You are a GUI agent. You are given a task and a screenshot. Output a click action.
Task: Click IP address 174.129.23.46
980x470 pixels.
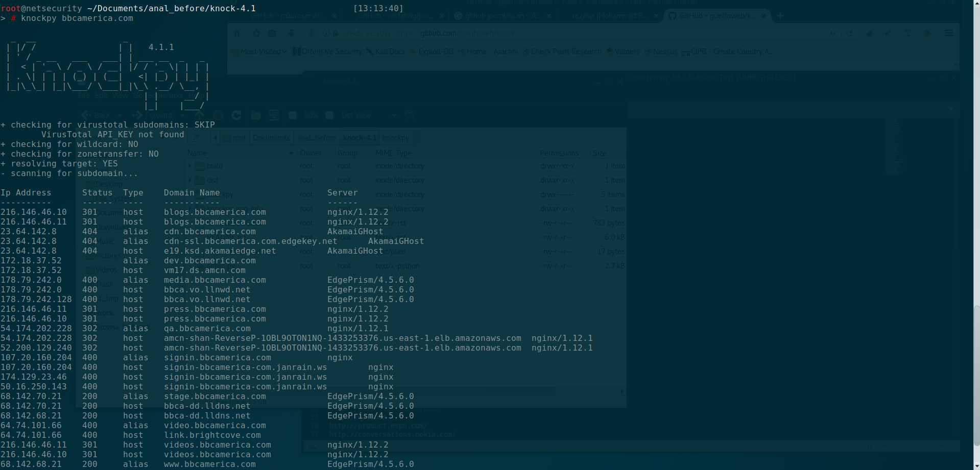[34, 377]
